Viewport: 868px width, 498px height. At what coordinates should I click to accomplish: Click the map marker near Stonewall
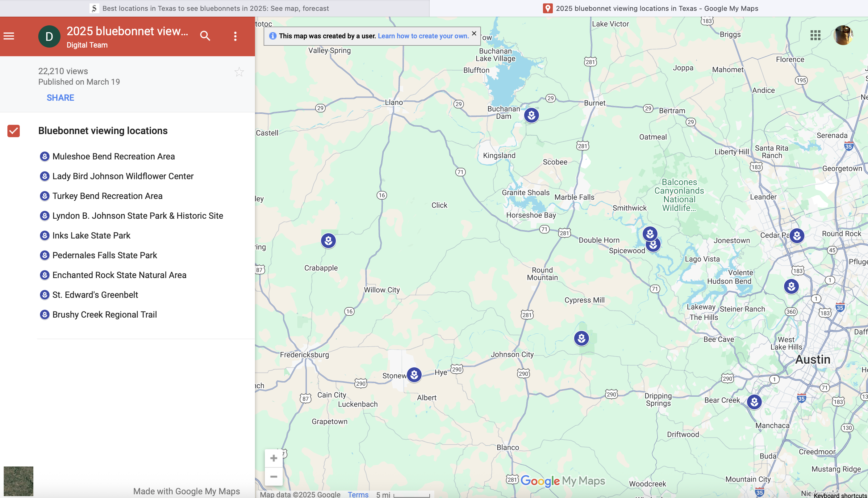414,374
